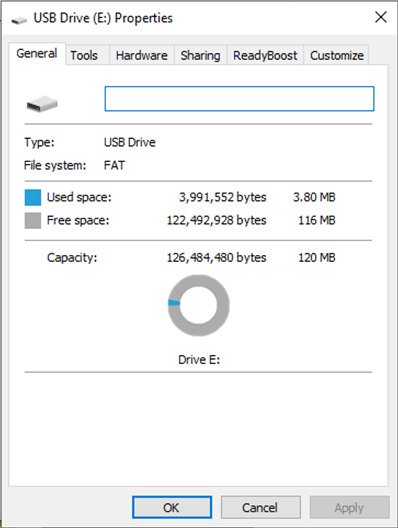The image size is (398, 528).
Task: Click the Capacity bytes value
Action: pos(217,258)
